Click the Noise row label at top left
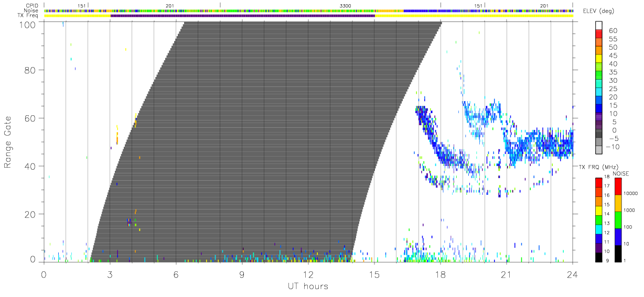Viewport: 644px width, 297px height. [x=30, y=10]
